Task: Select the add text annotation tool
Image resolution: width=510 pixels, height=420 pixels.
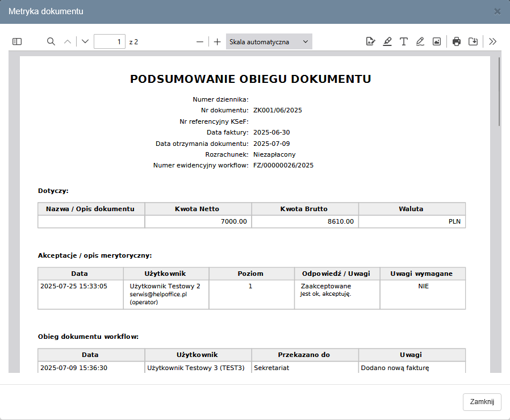Action: tap(404, 41)
